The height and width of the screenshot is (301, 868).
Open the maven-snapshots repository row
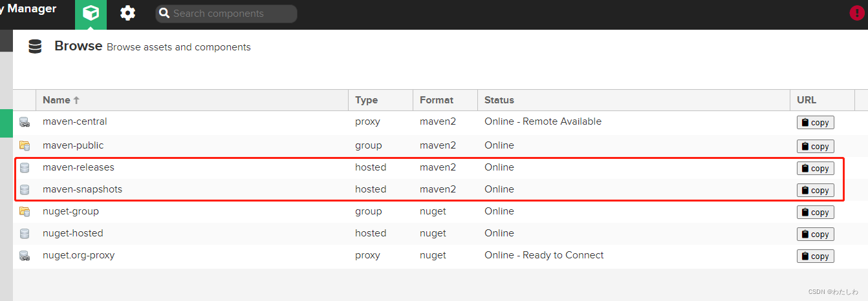click(440, 189)
